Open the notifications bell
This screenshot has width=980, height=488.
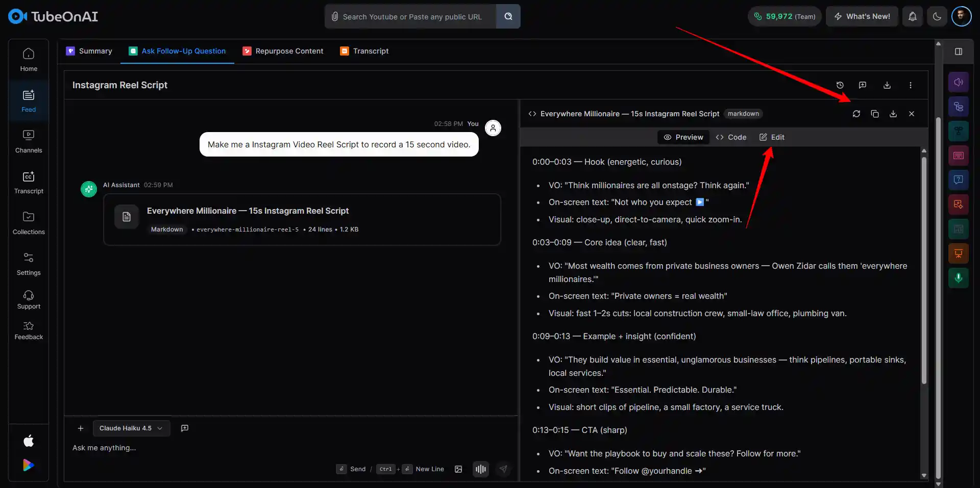click(x=913, y=16)
